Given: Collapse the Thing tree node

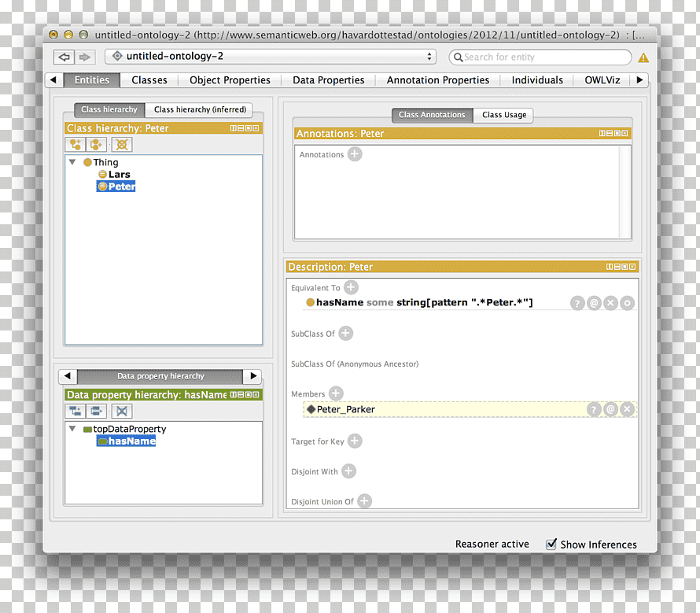Looking at the screenshot, I should click(x=72, y=162).
